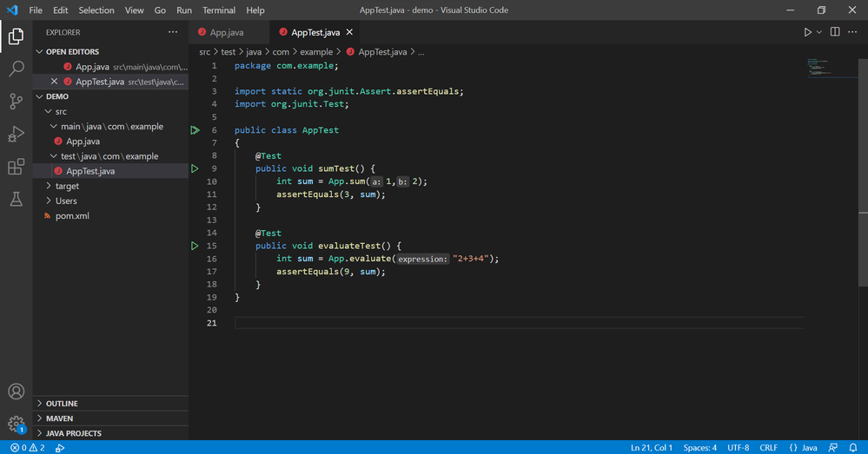Open the run button dropdown arrow
Viewport: 868px width, 454px height.
(819, 32)
